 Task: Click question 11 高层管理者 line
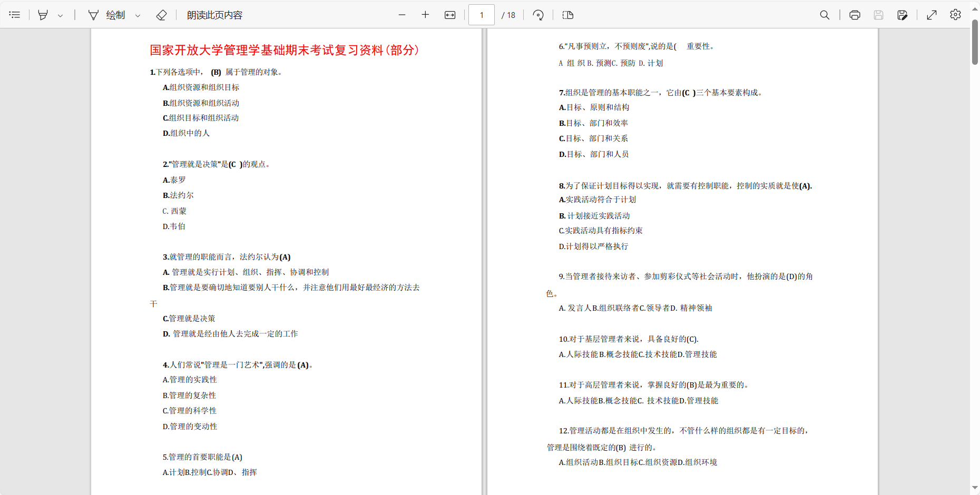click(654, 385)
